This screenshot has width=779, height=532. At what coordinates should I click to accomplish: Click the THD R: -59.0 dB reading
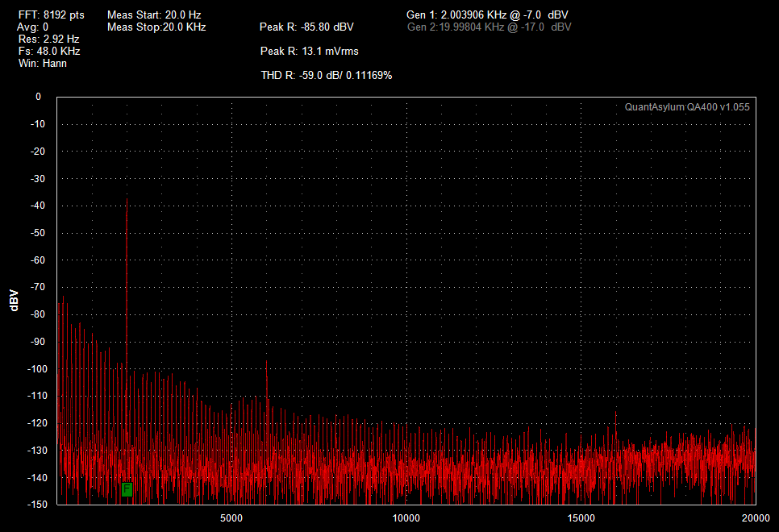tap(327, 76)
